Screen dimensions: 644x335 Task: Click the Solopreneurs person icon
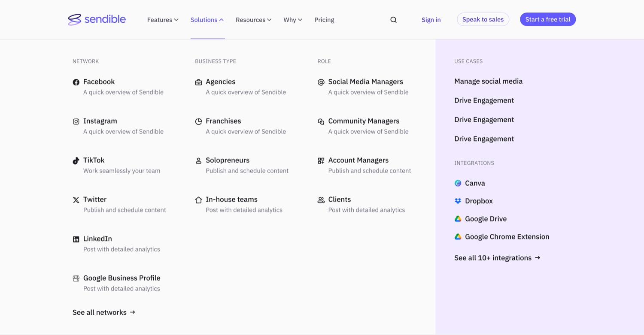click(198, 160)
